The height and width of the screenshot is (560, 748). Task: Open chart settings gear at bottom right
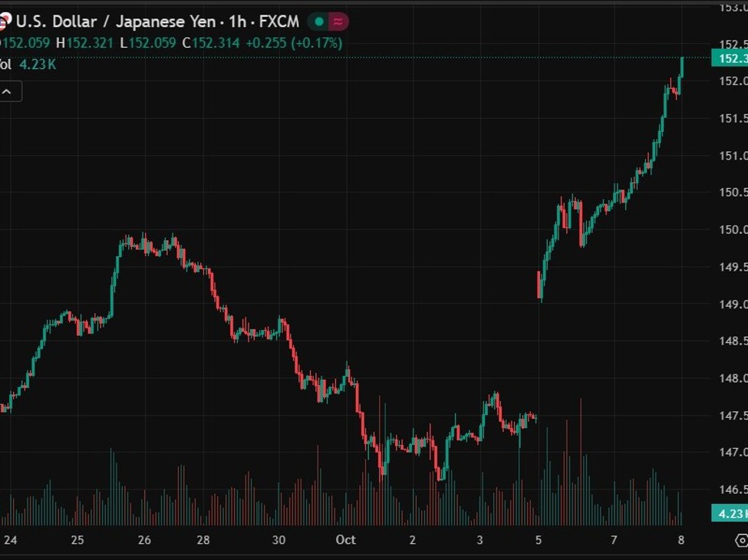point(741,540)
